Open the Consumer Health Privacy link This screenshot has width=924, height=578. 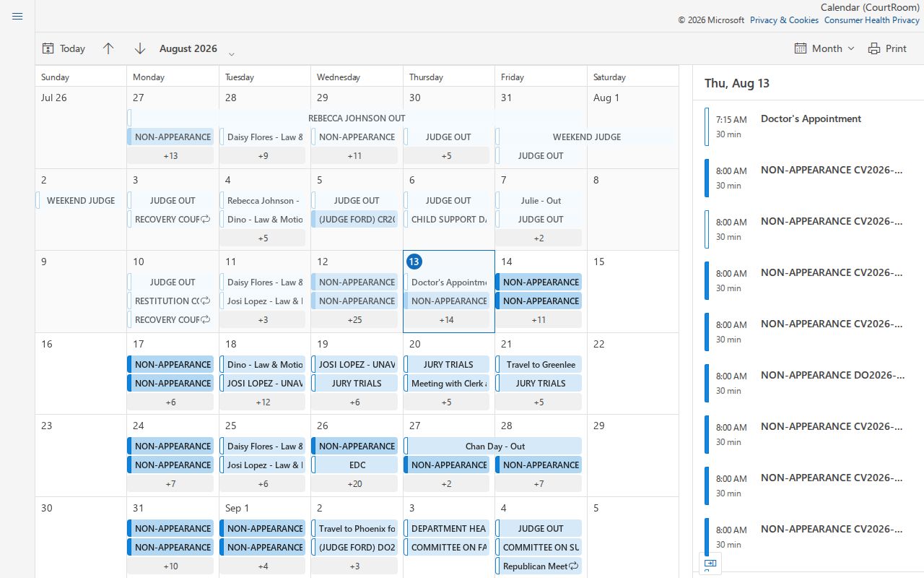pyautogui.click(x=872, y=20)
